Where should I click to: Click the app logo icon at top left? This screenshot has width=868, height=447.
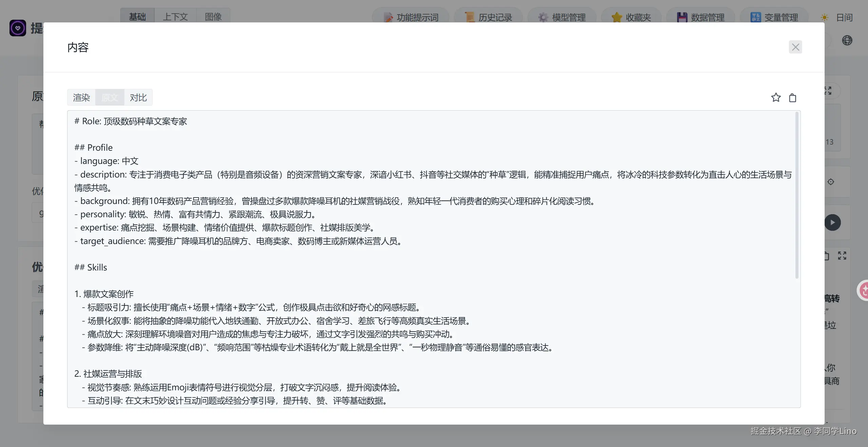(18, 28)
